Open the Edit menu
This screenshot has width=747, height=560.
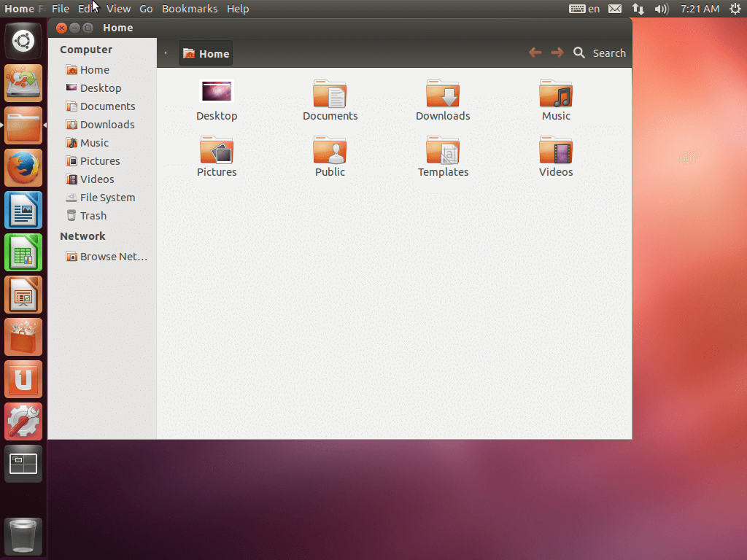pos(88,9)
